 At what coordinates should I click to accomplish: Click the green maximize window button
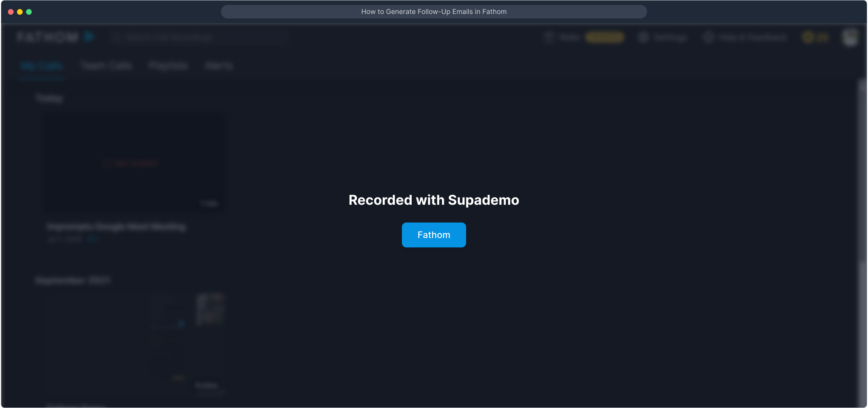tap(29, 12)
